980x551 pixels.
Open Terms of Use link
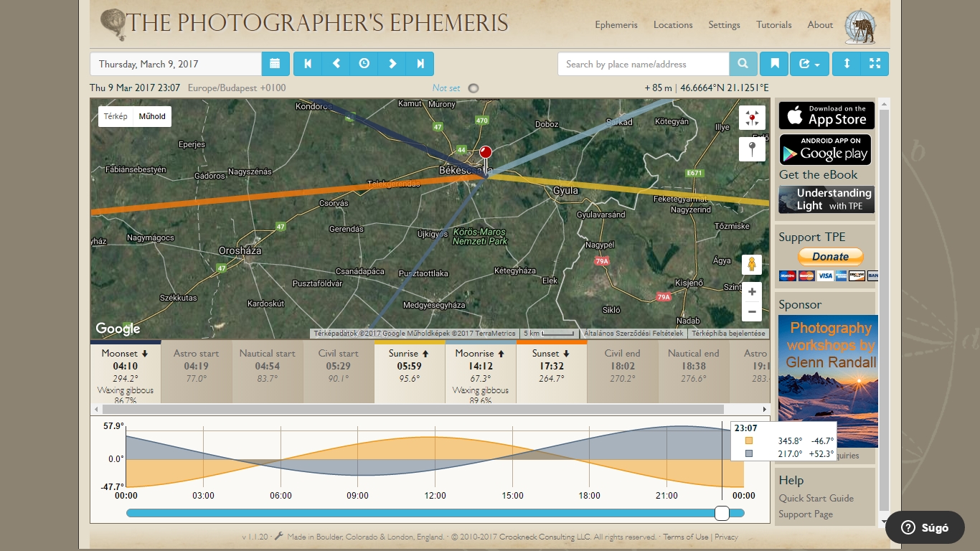pos(685,537)
